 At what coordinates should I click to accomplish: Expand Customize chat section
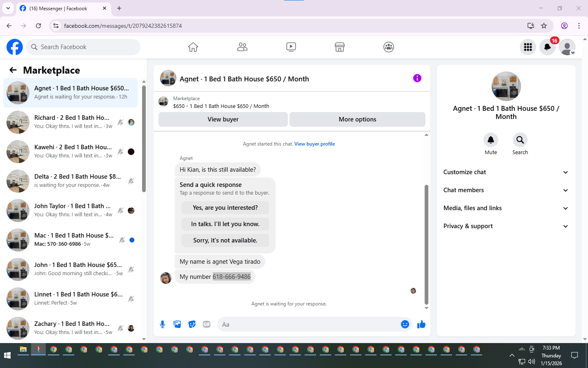tap(506, 172)
